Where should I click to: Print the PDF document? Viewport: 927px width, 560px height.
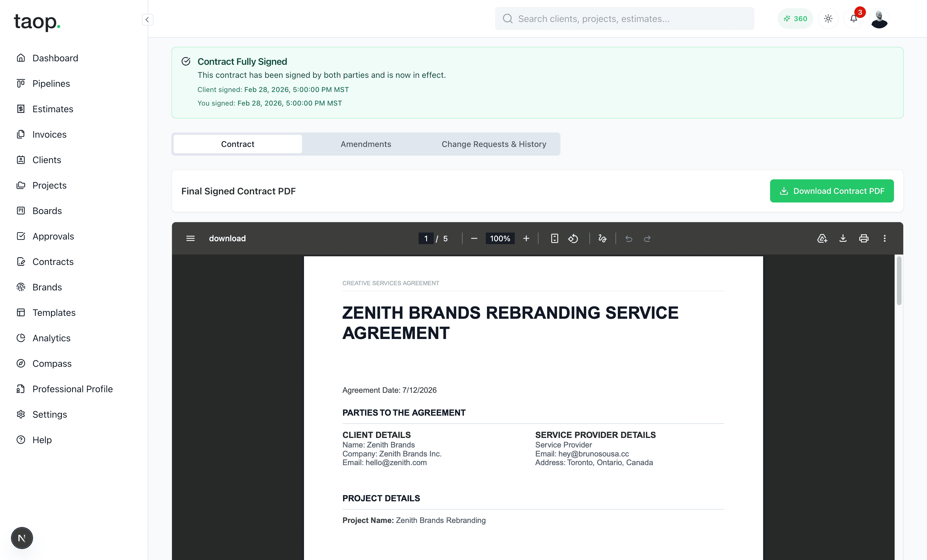(x=864, y=238)
